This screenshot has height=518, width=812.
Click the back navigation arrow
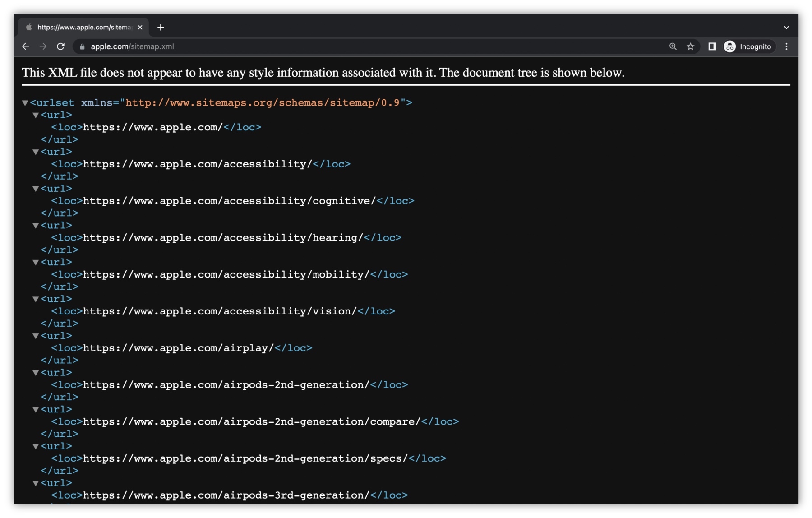26,46
